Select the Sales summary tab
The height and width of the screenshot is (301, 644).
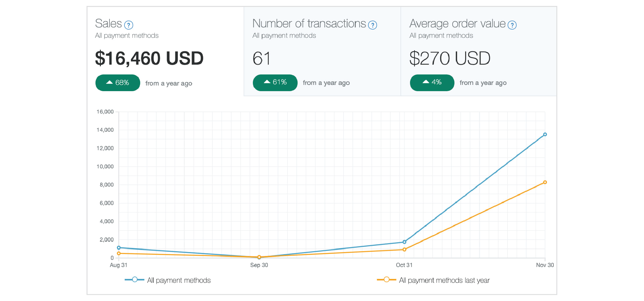point(166,51)
